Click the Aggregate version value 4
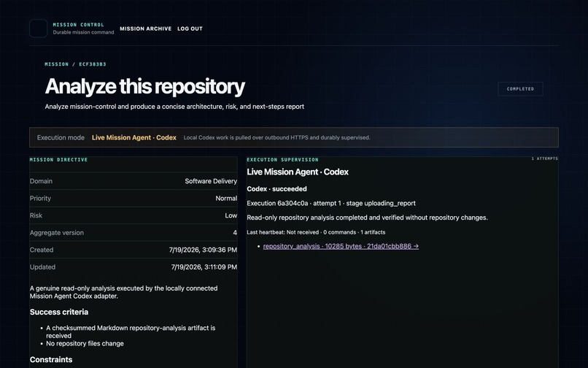 [x=235, y=233]
